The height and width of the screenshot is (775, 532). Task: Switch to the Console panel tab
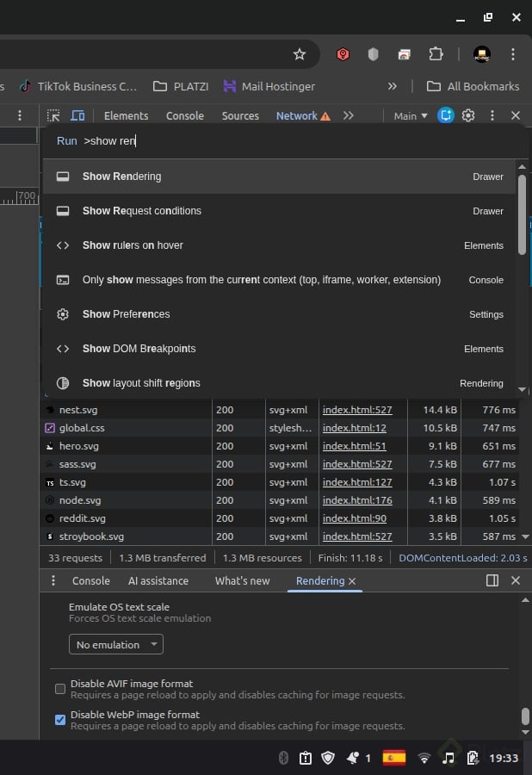pos(184,115)
